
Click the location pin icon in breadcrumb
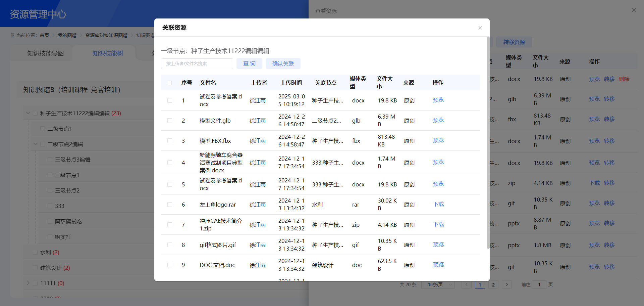(12, 35)
